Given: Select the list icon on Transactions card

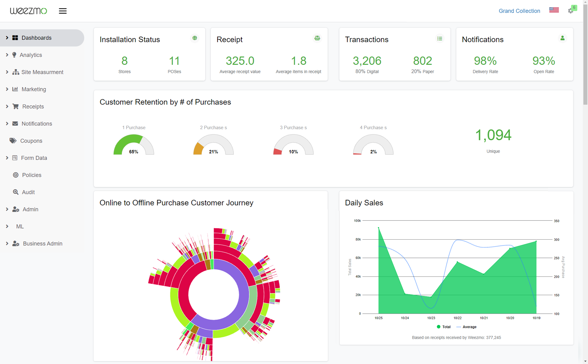Looking at the screenshot, I should pos(440,38).
